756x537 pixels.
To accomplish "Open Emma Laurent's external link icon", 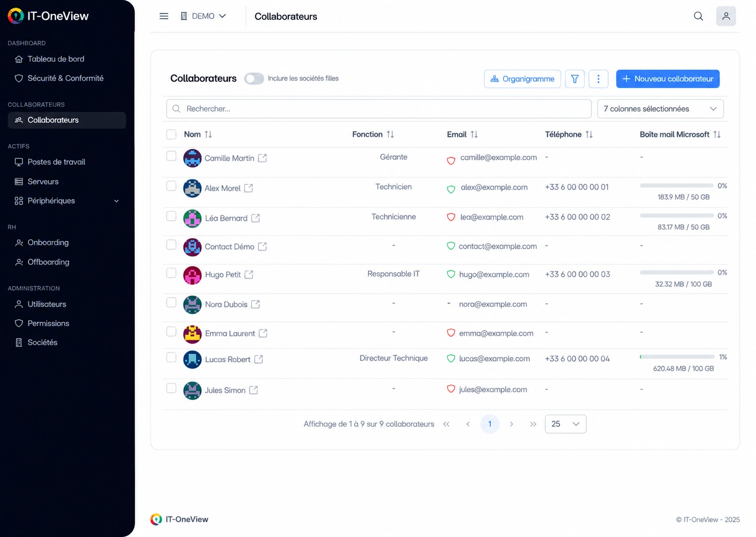I will 263,333.
